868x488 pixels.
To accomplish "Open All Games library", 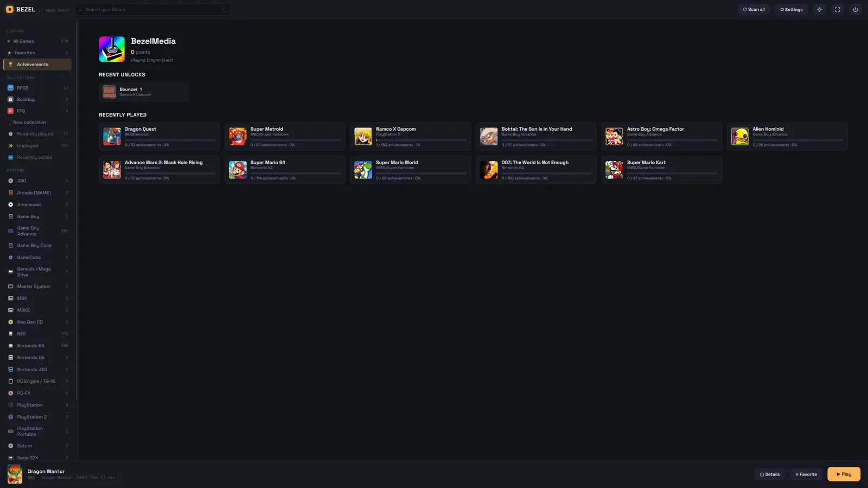I will (37, 41).
